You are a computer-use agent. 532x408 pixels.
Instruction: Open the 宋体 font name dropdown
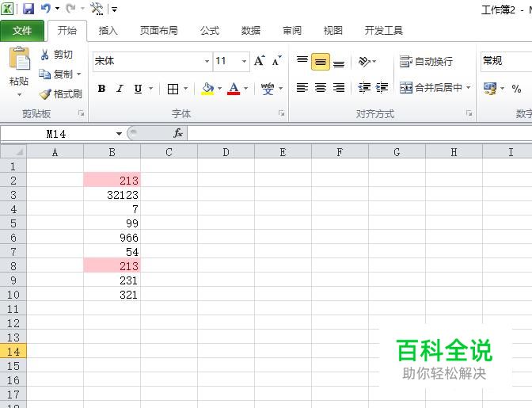pyautogui.click(x=207, y=62)
